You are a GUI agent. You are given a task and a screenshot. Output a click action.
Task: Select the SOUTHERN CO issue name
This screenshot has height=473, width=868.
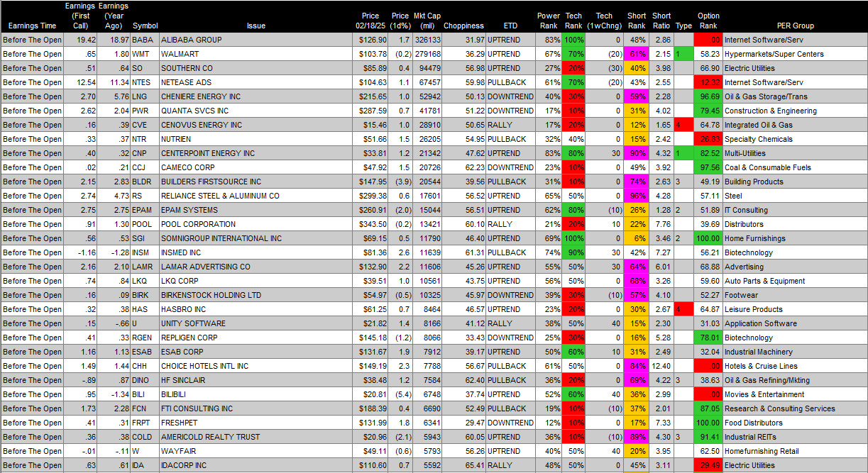[187, 68]
